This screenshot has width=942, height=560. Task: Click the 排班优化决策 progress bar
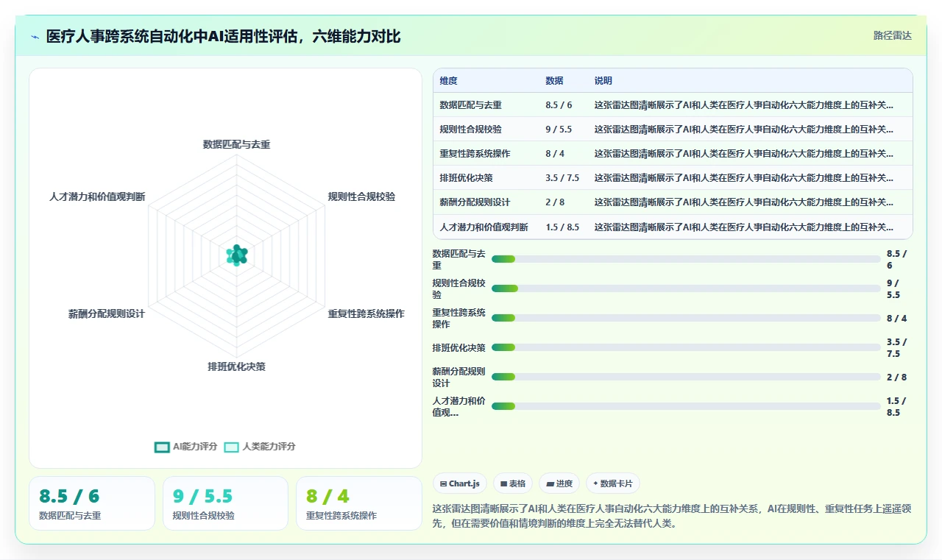(x=686, y=347)
